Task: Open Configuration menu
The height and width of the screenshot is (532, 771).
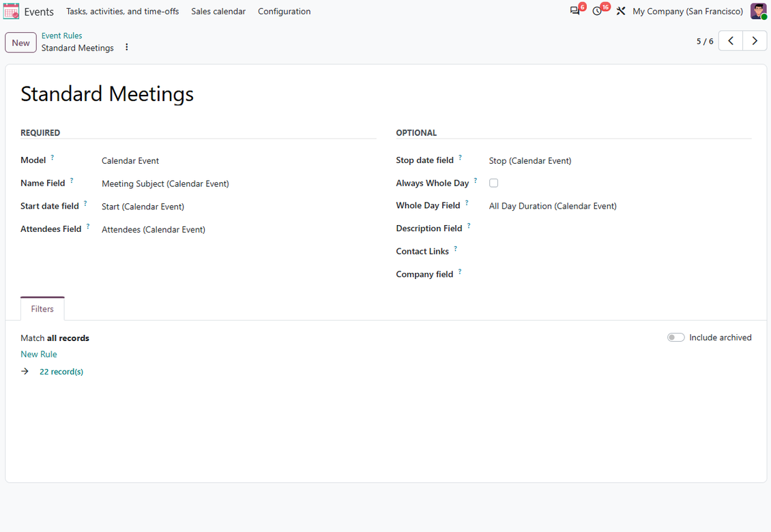Action: point(285,12)
